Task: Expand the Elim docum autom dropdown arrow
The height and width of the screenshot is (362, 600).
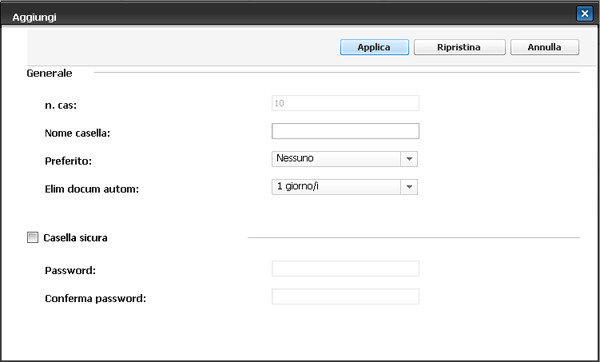Action: pos(409,187)
